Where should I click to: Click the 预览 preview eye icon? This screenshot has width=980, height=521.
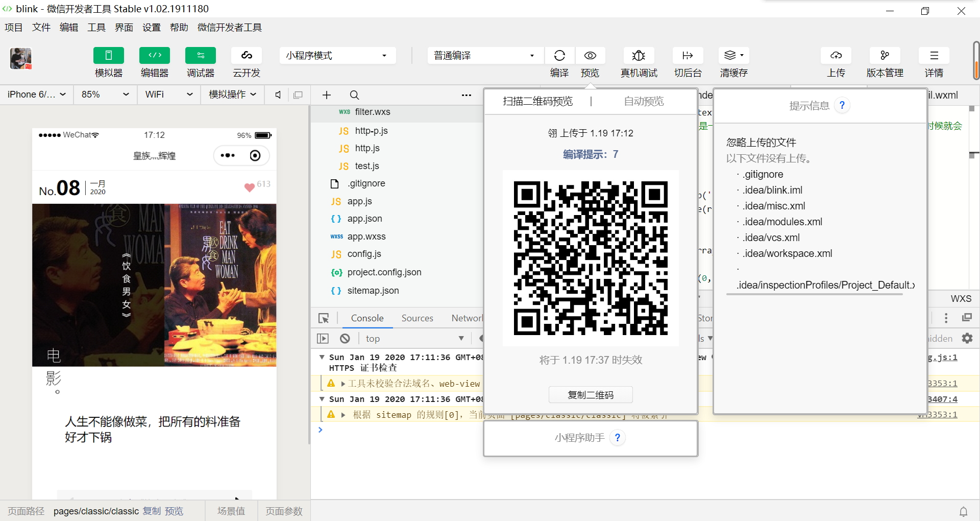(590, 55)
